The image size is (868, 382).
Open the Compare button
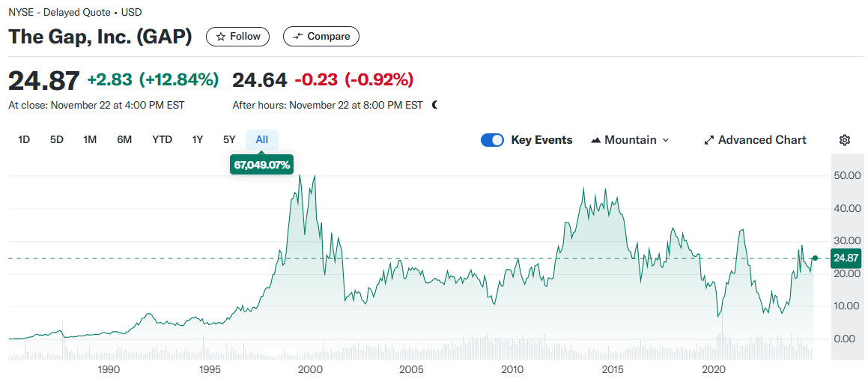pos(321,37)
